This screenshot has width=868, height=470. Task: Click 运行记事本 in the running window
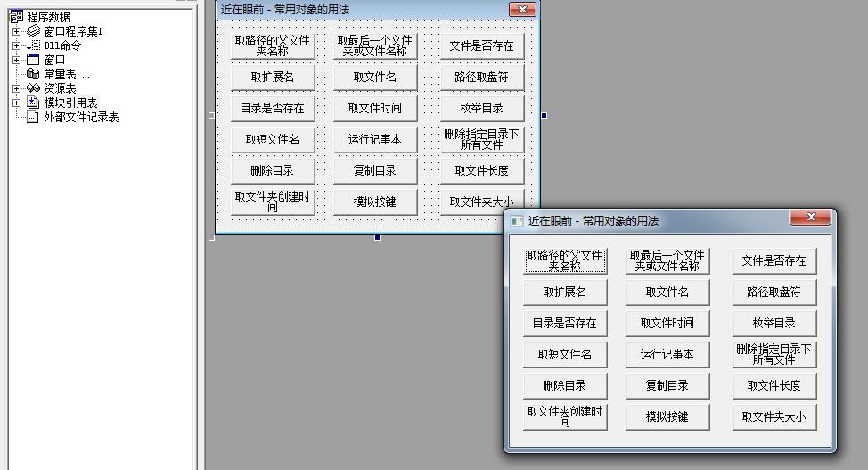tap(667, 354)
